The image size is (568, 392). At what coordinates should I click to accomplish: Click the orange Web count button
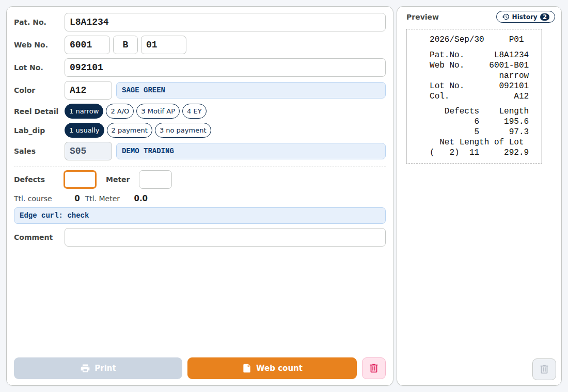point(272,368)
